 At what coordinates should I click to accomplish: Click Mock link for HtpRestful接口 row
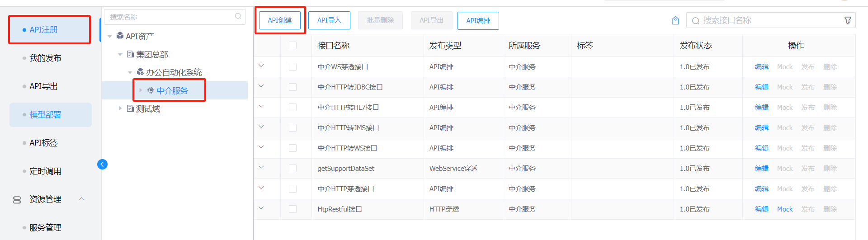(x=785, y=209)
